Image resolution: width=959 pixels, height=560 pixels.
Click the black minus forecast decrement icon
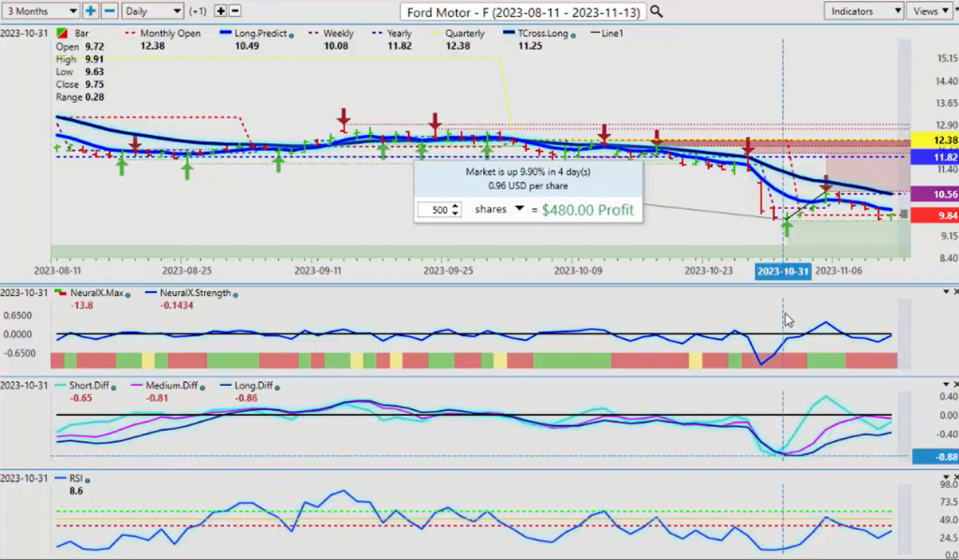coord(235,11)
